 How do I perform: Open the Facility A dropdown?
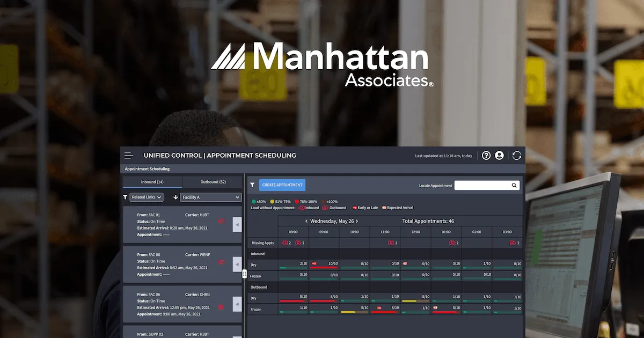point(211,197)
